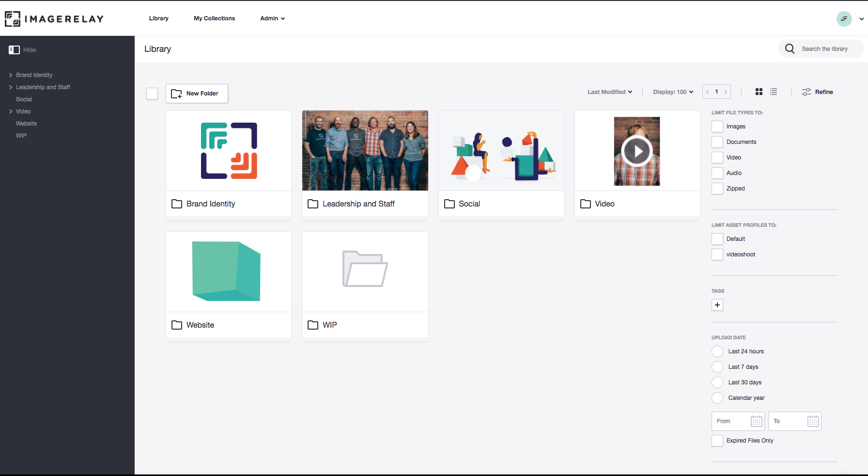868x476 pixels.
Task: Check the videoshoot asset profile
Action: point(717,254)
